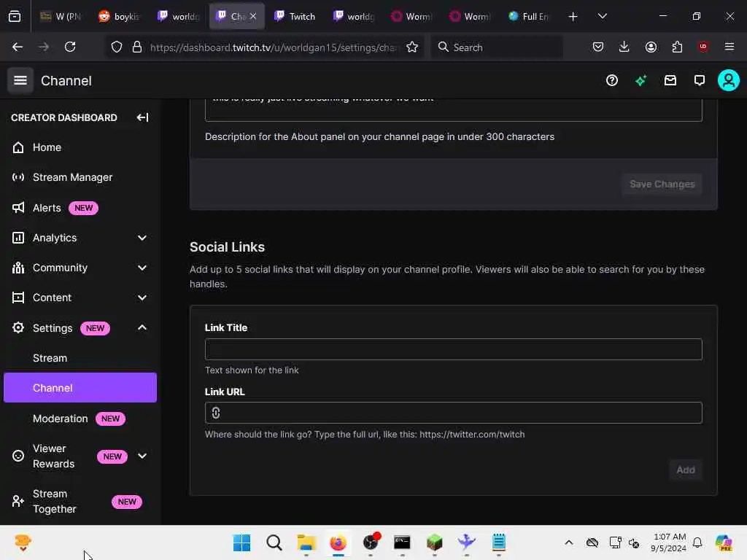Open Windows taskbar search
The height and width of the screenshot is (560, 747).
[x=274, y=542]
